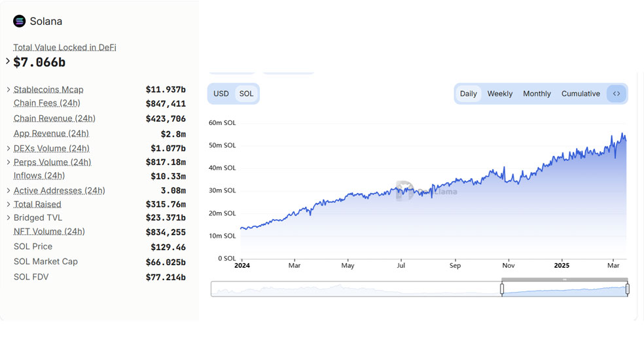This screenshot has height=343, width=644.
Task: Click the Solana chain name heading
Action: tap(46, 22)
